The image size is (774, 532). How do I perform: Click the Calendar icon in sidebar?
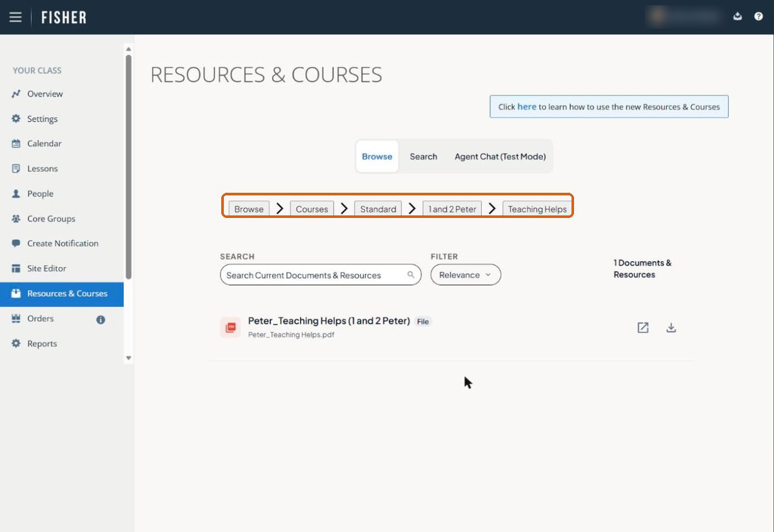(x=16, y=144)
